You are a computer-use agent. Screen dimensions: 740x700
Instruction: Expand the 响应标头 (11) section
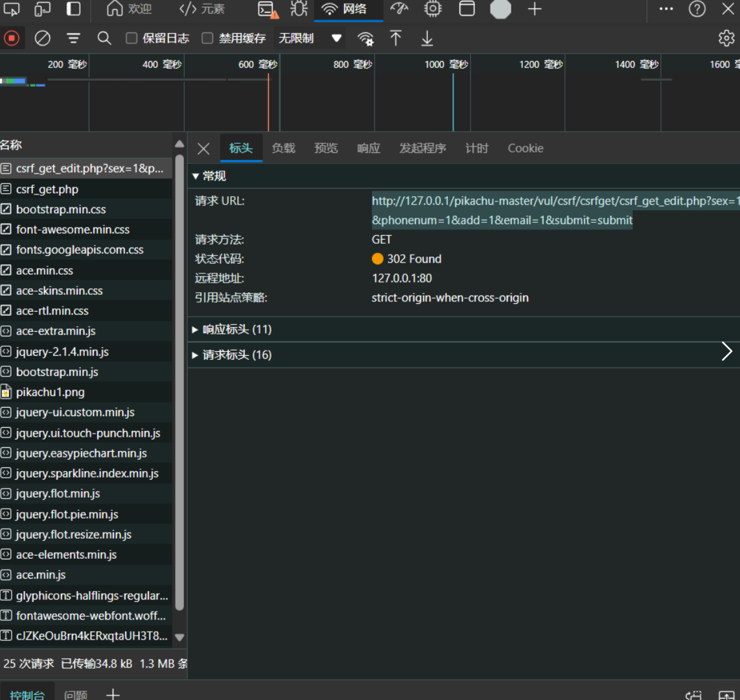coord(237,329)
